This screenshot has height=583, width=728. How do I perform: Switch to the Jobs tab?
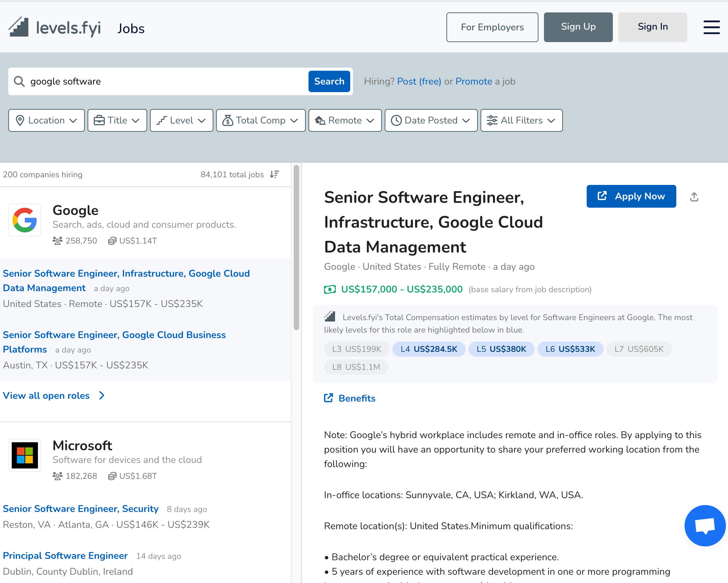tap(131, 28)
